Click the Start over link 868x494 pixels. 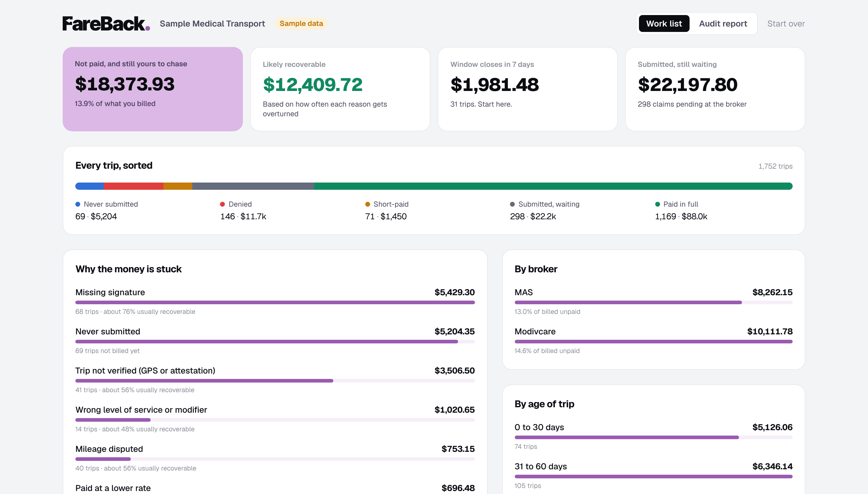785,23
